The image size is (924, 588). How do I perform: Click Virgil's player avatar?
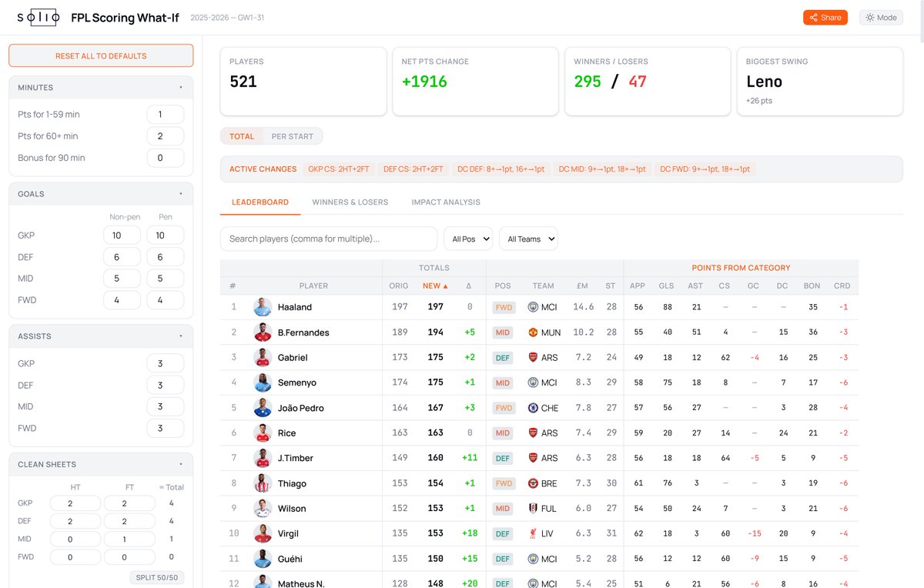[x=263, y=533]
